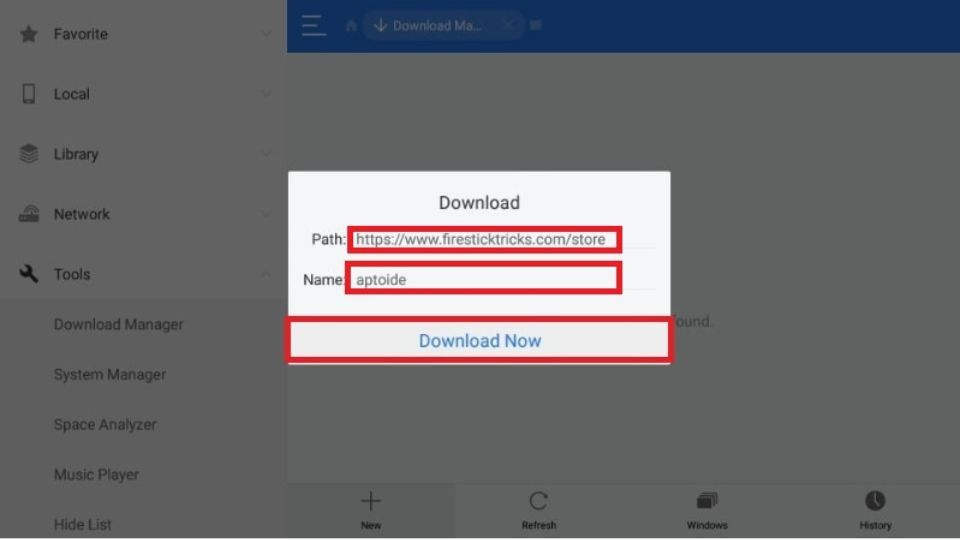Select the Local label in sidebar

72,94
